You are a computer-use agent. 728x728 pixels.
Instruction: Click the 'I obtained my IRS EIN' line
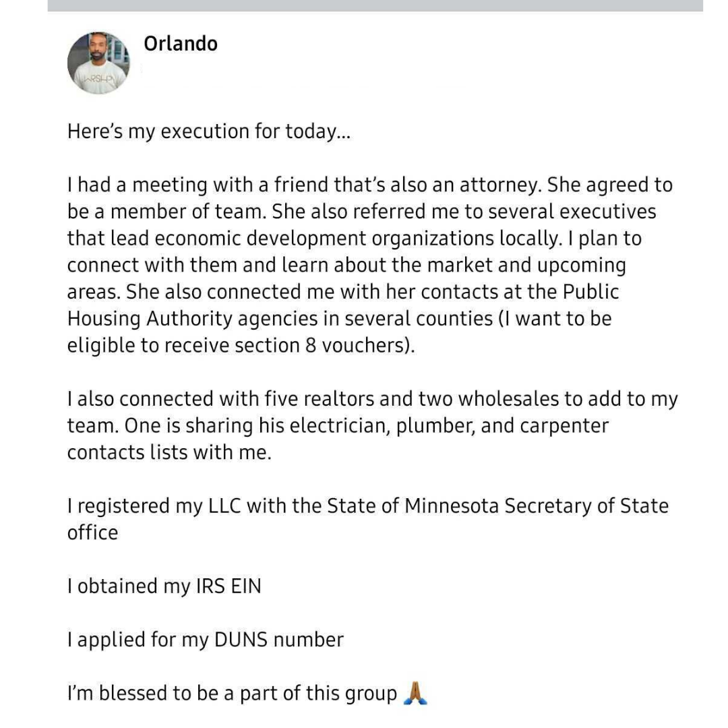coord(164,586)
